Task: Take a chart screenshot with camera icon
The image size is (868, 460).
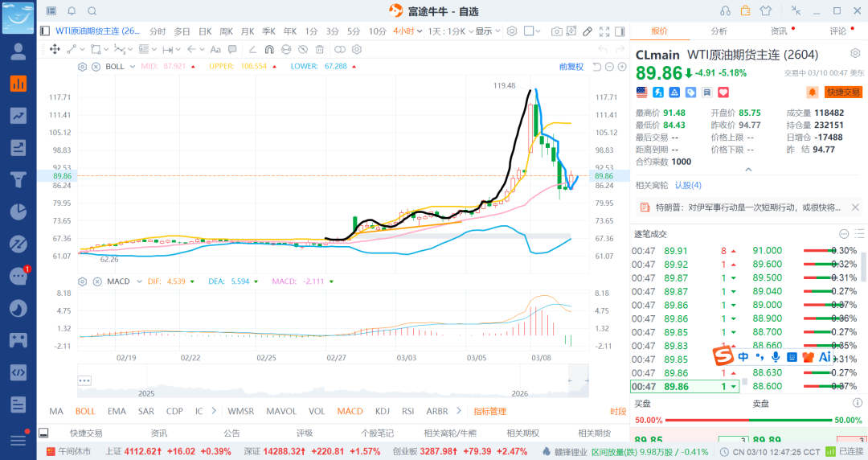Action: coord(556,31)
